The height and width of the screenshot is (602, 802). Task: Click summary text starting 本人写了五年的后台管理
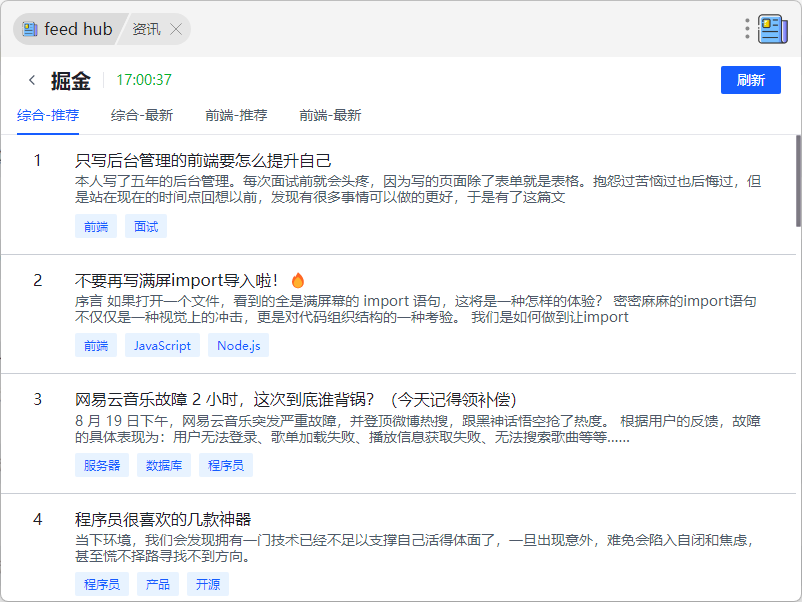coord(418,189)
